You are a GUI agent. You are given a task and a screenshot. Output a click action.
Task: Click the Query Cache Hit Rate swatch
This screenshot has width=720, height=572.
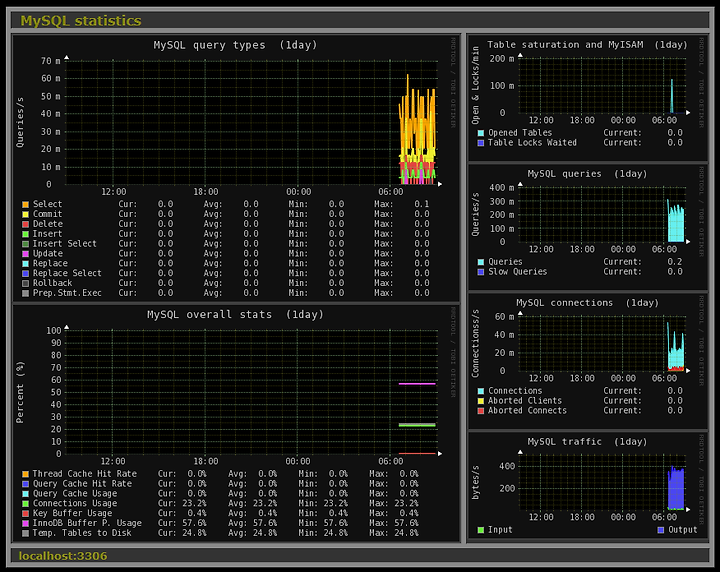tap(25, 484)
